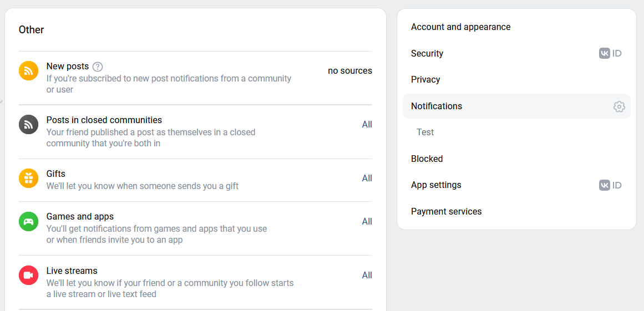Open the All dropdown for Posts in closed communities
The height and width of the screenshot is (311, 644).
point(367,124)
